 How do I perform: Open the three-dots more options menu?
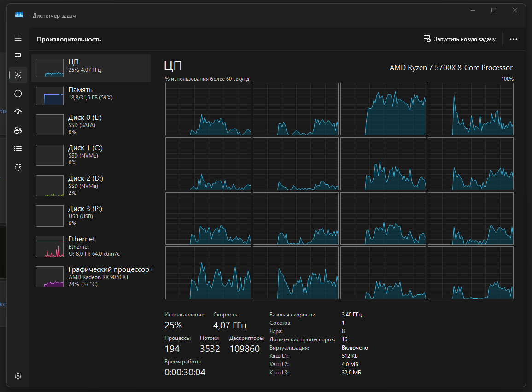[513, 39]
